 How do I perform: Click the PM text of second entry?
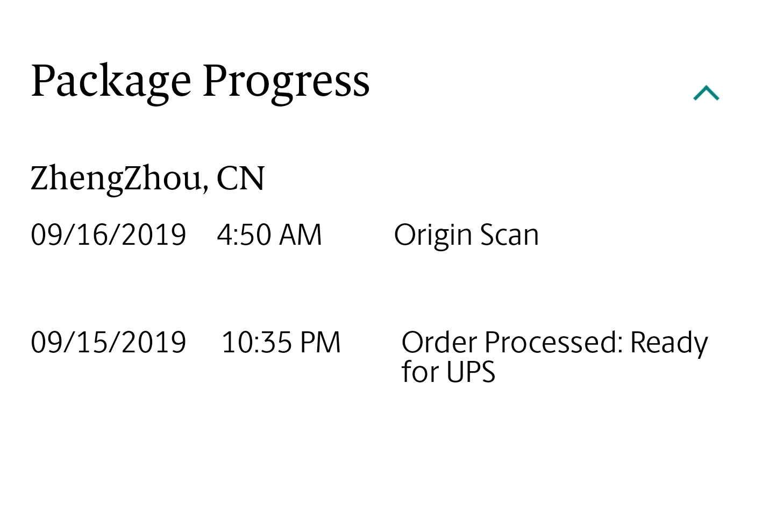[320, 343]
